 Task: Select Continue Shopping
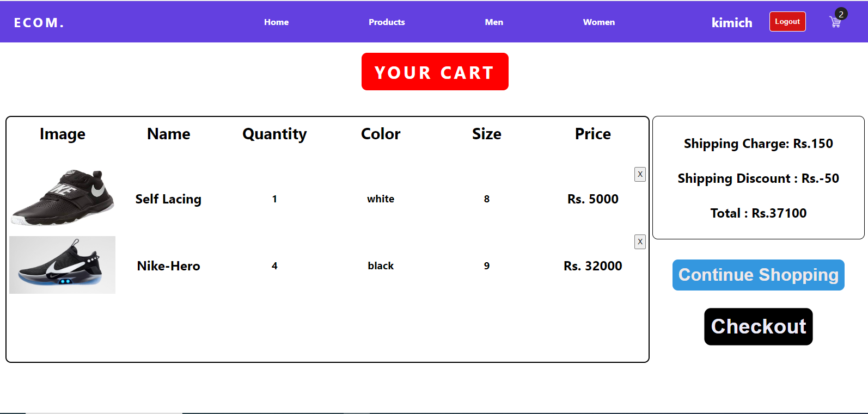[x=758, y=275]
